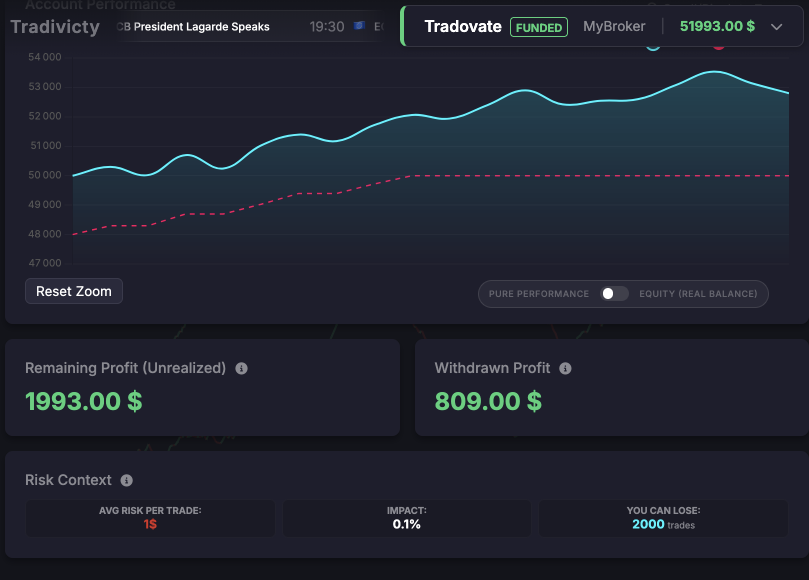
Task: Open info icon next to Withdrawn Profit
Action: coord(565,368)
